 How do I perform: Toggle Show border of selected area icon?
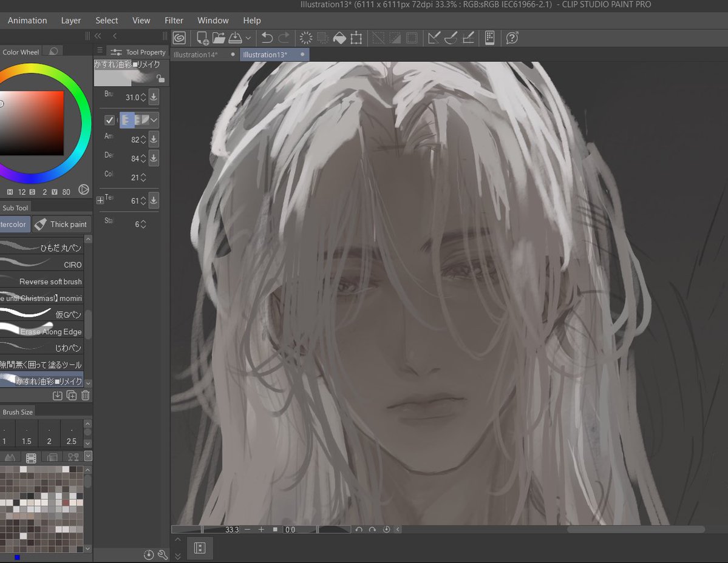tap(412, 38)
